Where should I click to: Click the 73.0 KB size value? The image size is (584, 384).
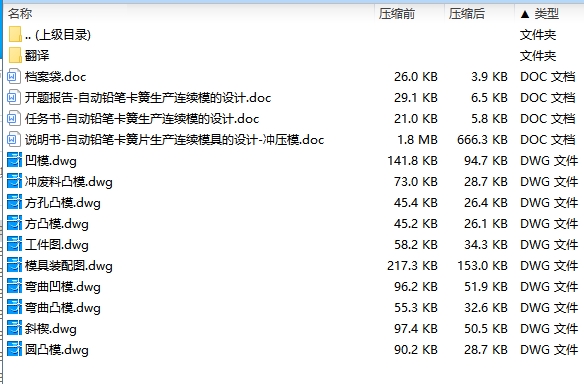(416, 182)
